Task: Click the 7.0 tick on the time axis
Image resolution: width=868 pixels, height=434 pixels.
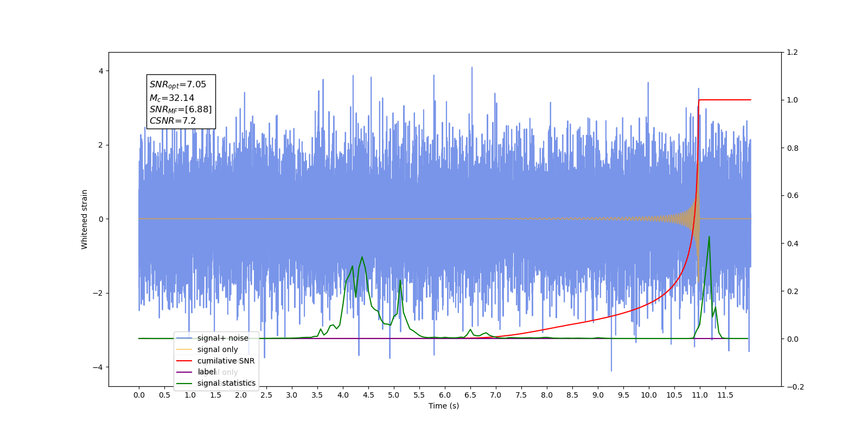Action: coord(496,395)
